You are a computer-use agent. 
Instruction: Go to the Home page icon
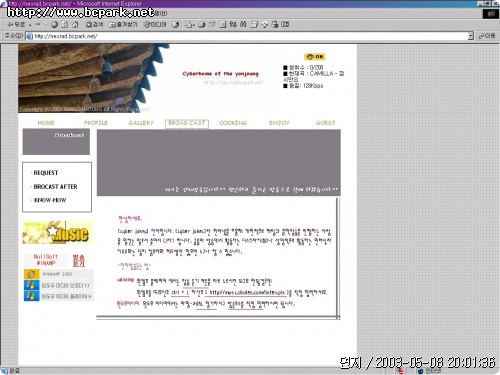[x=75, y=24]
